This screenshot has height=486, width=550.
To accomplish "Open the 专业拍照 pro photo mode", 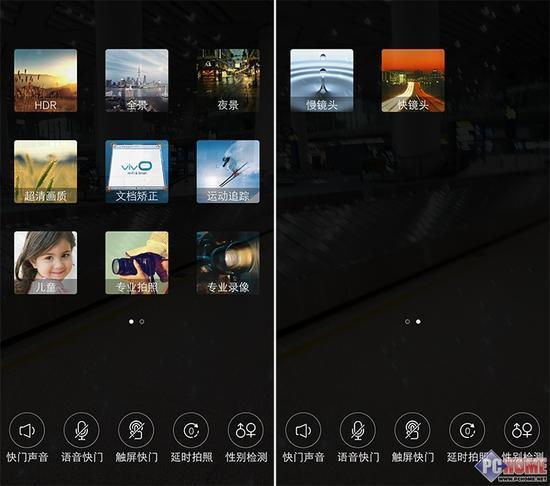I will click(x=137, y=263).
